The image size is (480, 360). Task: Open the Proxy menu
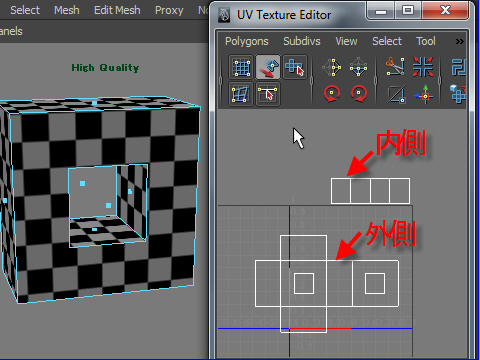pyautogui.click(x=169, y=10)
